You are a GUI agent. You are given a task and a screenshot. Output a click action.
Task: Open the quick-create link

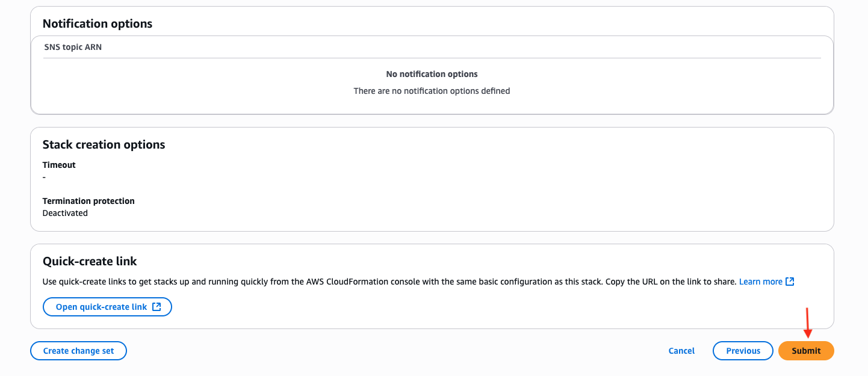point(101,307)
